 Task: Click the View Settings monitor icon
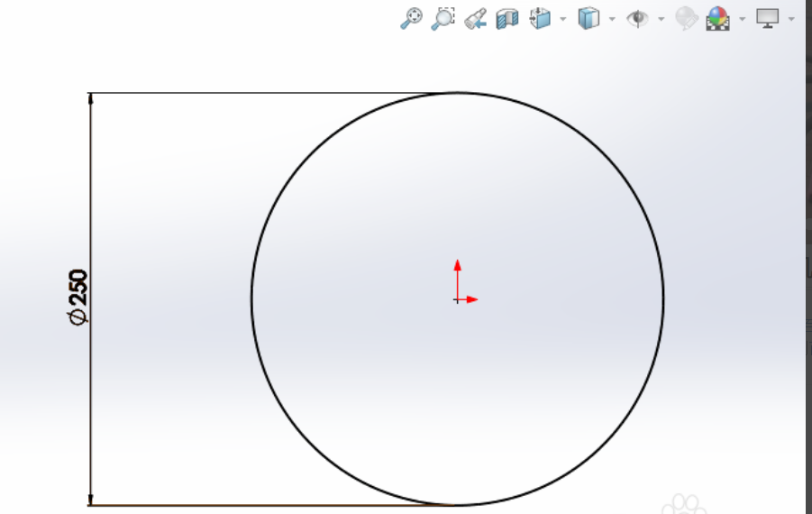(x=768, y=19)
